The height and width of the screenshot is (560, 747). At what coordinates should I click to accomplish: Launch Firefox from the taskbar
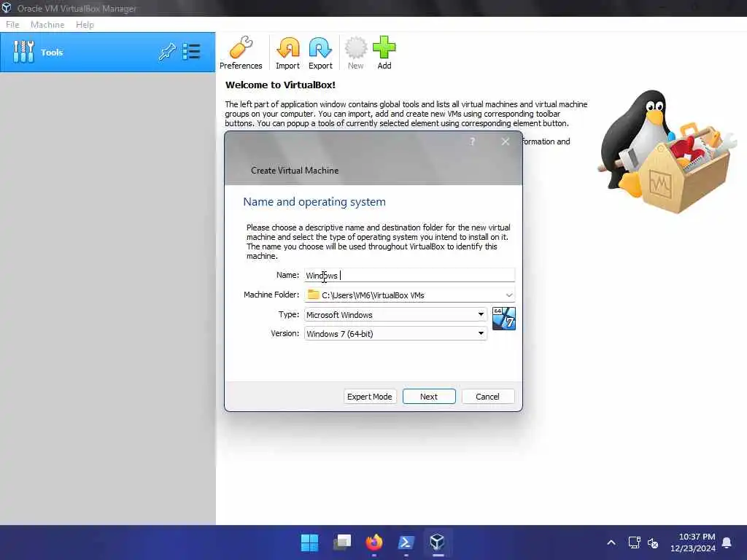click(374, 542)
